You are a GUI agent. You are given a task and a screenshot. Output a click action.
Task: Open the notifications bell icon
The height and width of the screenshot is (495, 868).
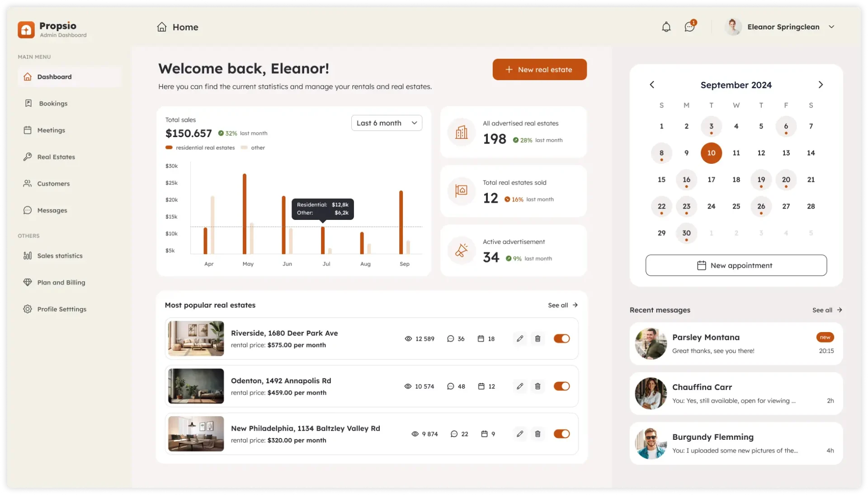tap(666, 27)
